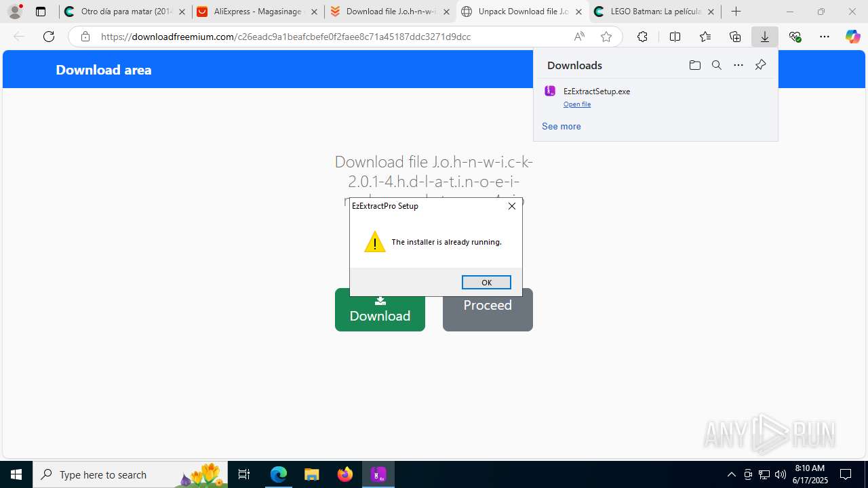Open notification center icon
This screenshot has height=488, width=868.
click(x=846, y=474)
